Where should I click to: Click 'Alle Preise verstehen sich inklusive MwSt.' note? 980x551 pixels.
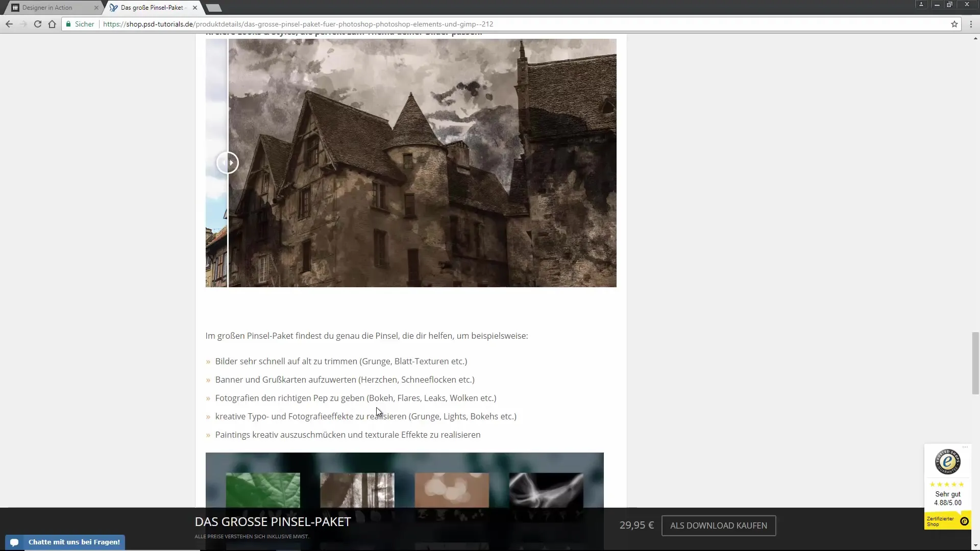point(252,537)
